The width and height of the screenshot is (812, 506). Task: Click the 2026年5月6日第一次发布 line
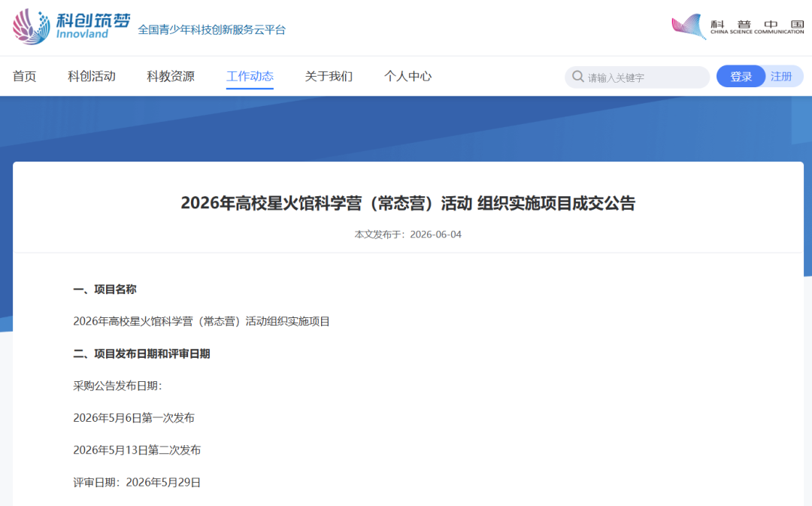[x=134, y=418]
